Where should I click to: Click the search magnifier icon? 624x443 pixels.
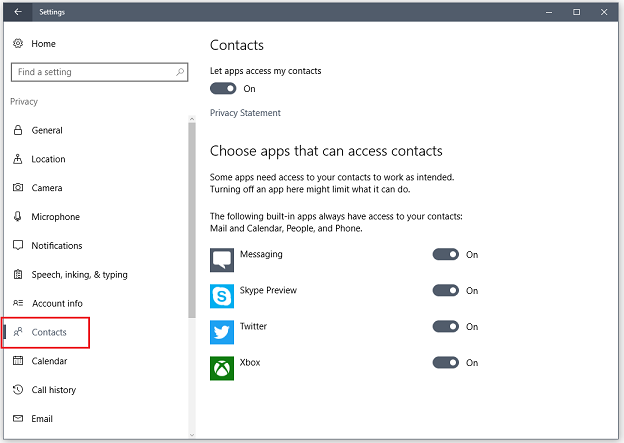tap(180, 72)
